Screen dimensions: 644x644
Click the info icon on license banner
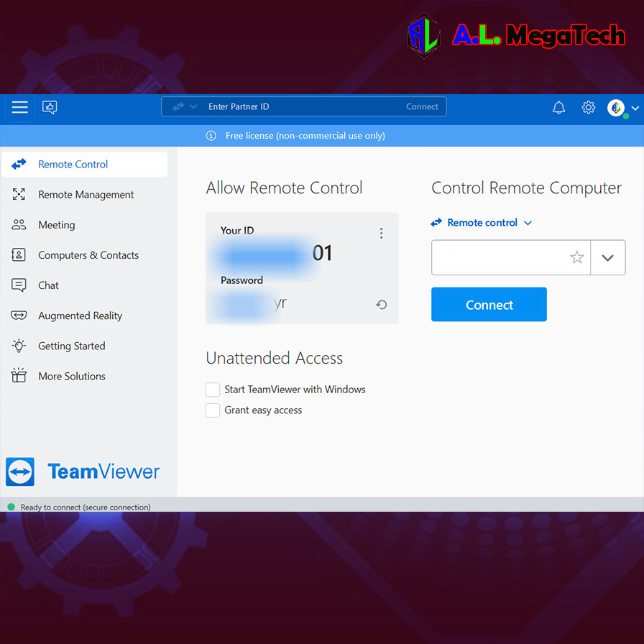pos(211,135)
